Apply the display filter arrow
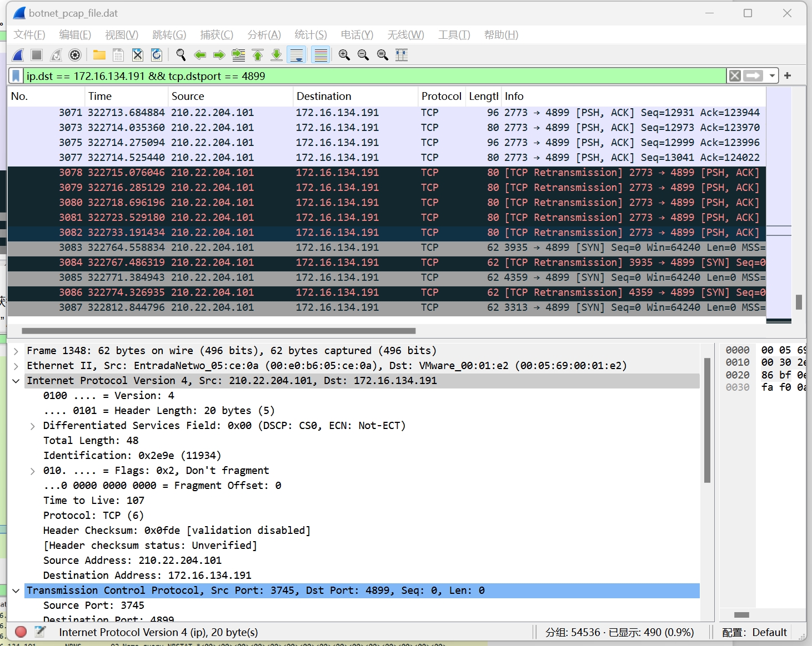This screenshot has width=812, height=646. point(753,76)
